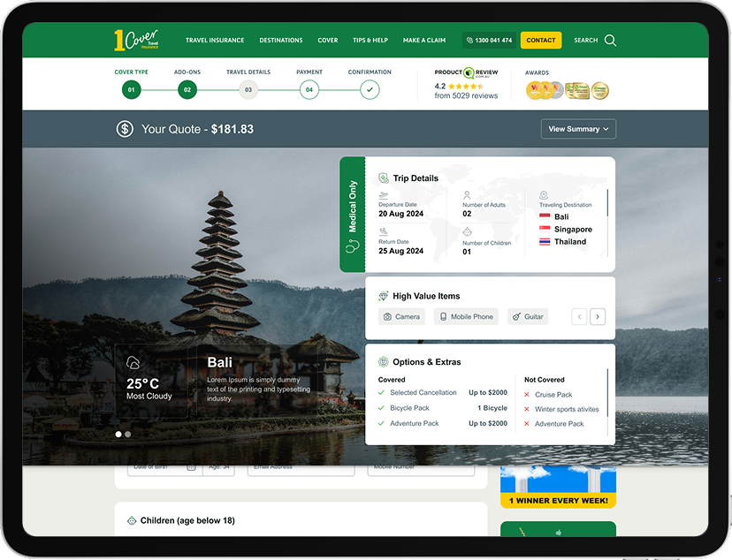Image resolution: width=732 pixels, height=560 pixels.
Task: Switch to the second carousel slide dot
Action: [x=128, y=435]
